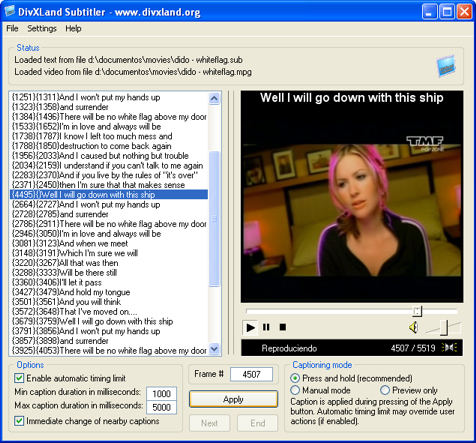Viewport: 476px width, 443px height.
Task: Click the DivXLand app icon in title bar
Action: 10,12
